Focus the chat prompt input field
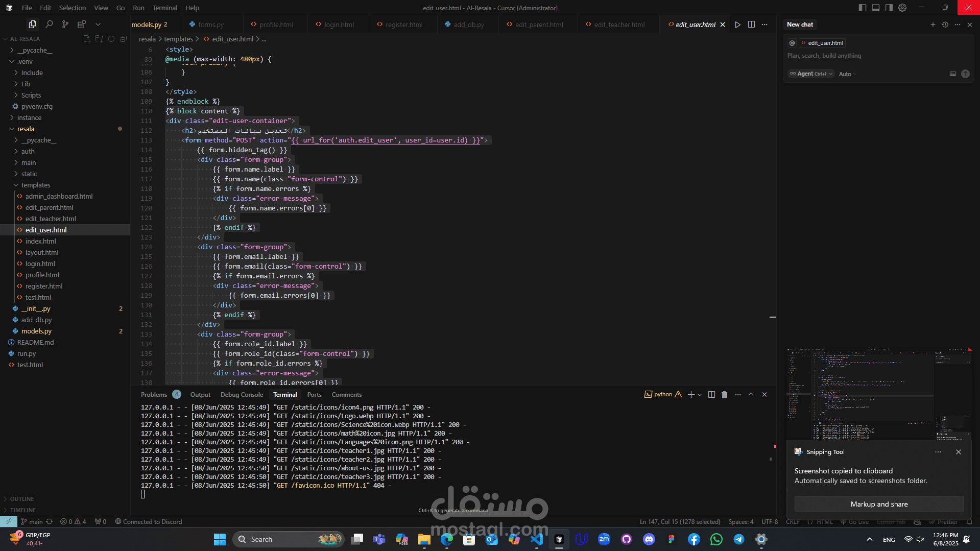 point(878,56)
